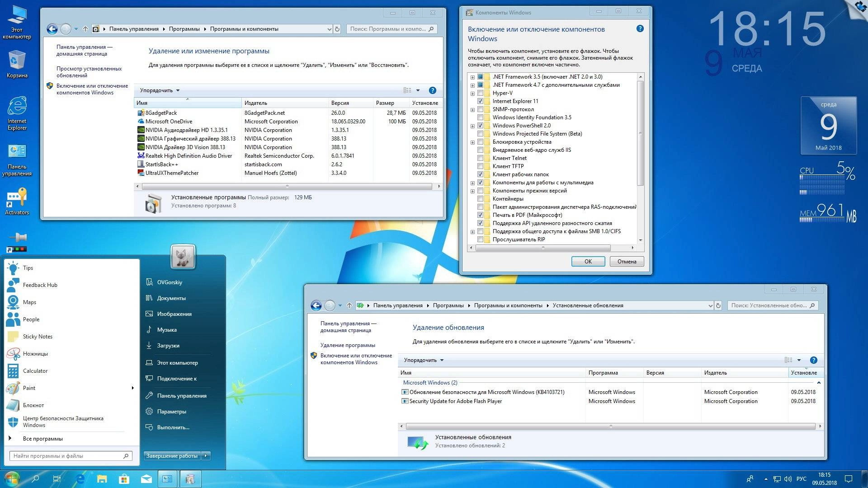Open Microsoft Store taskbar icon

click(124, 479)
